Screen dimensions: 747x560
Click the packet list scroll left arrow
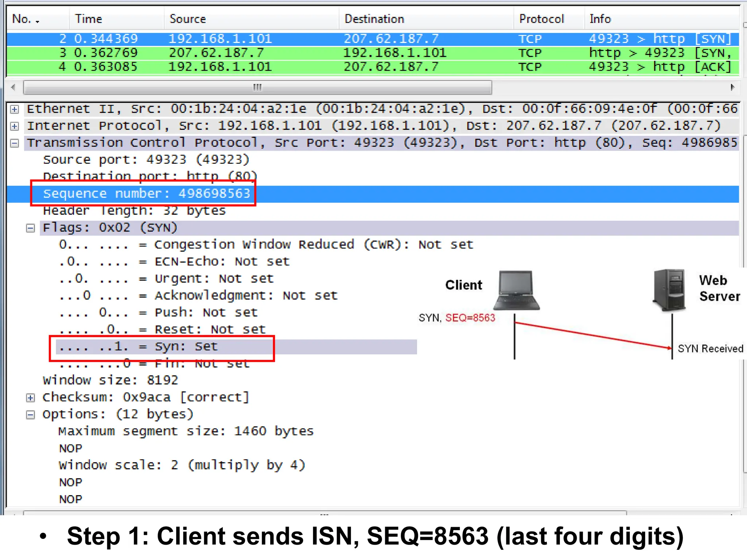(13, 87)
